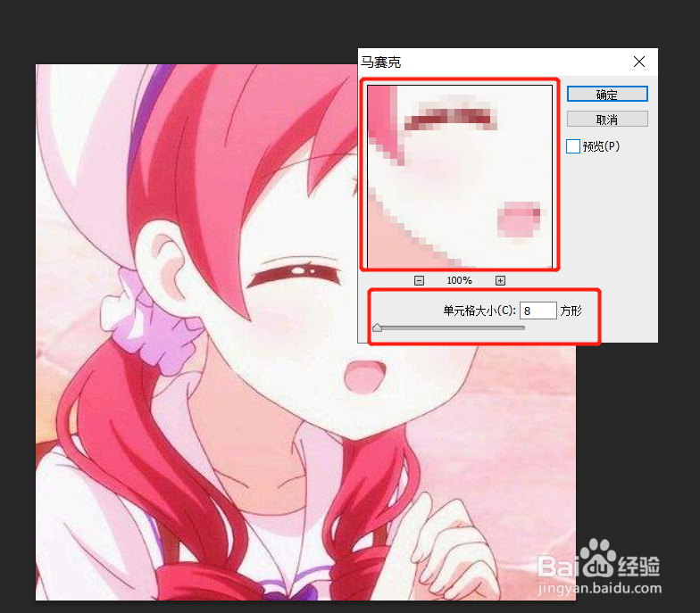Click the mosaic preview thumbnail area
The image size is (700, 613).
coord(460,177)
